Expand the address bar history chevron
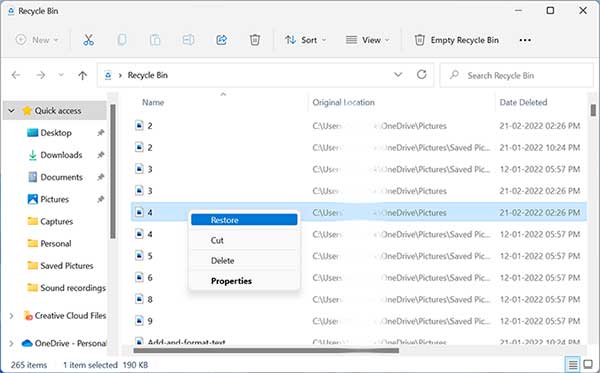 pos(398,74)
